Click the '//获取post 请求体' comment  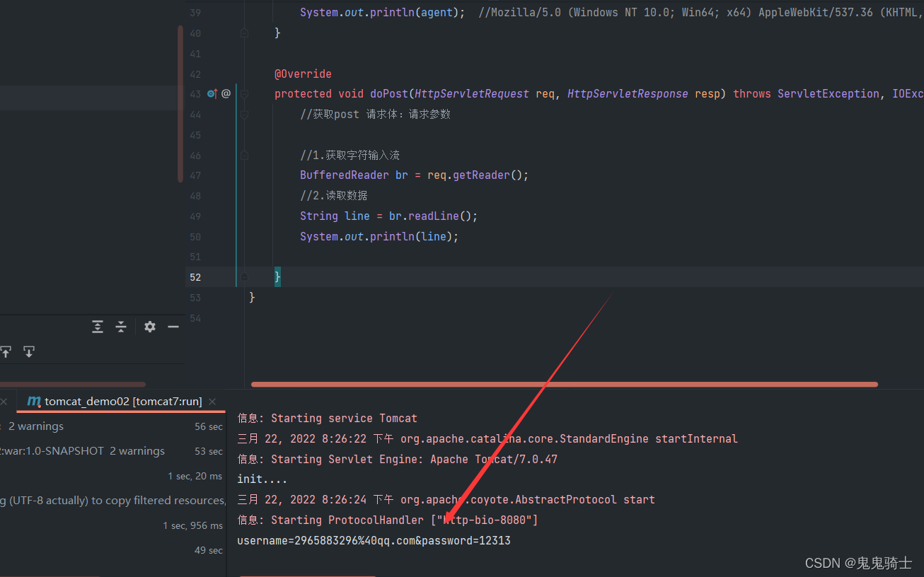(x=375, y=114)
